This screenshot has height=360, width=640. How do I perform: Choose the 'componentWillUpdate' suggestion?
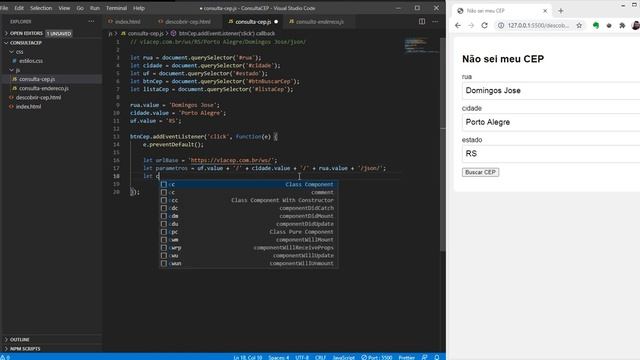(249, 256)
